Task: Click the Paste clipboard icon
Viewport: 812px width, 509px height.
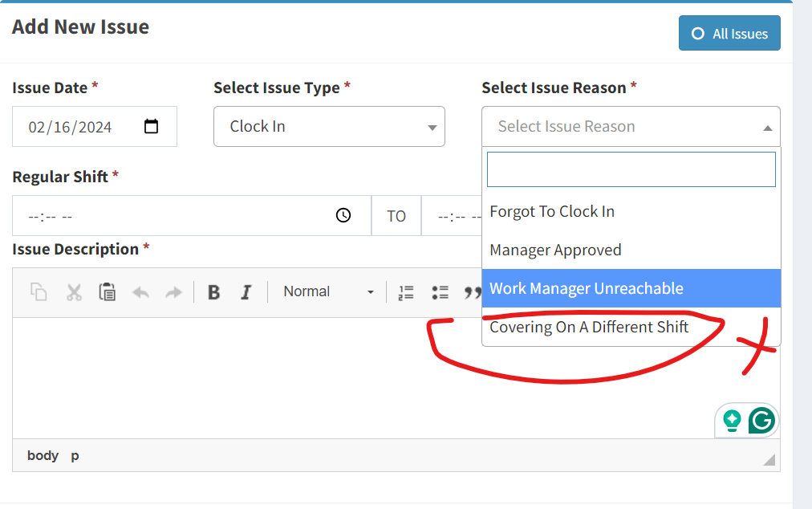Action: pyautogui.click(x=107, y=292)
